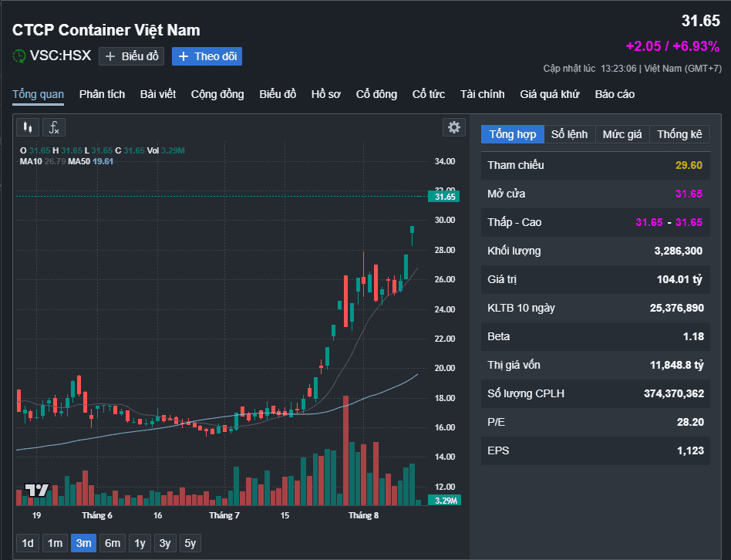Click the VSC:HSX ticker symbol
Screen dimensions: 731x560
point(61,56)
